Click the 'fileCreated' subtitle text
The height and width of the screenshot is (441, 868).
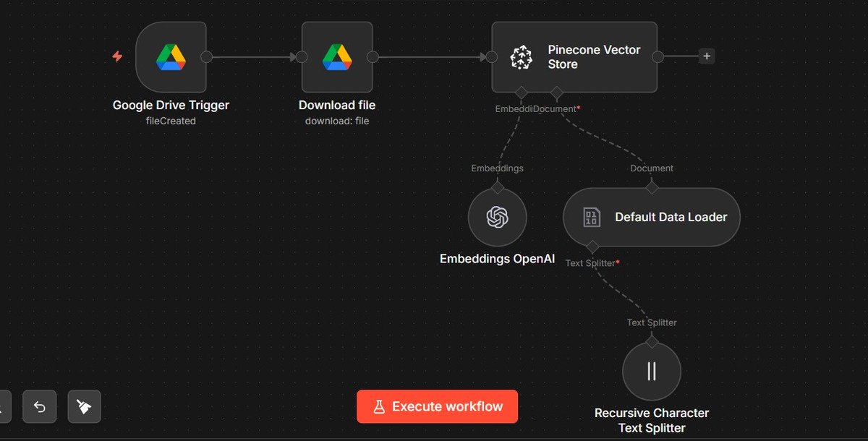pyautogui.click(x=171, y=121)
